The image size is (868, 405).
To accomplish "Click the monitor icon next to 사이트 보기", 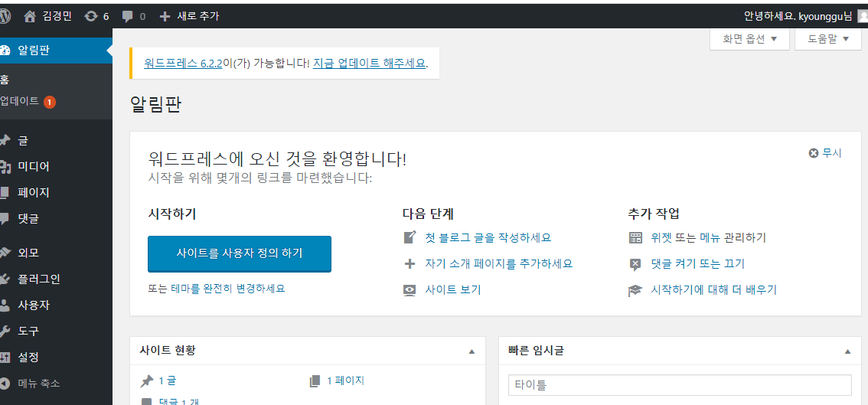I will point(410,289).
